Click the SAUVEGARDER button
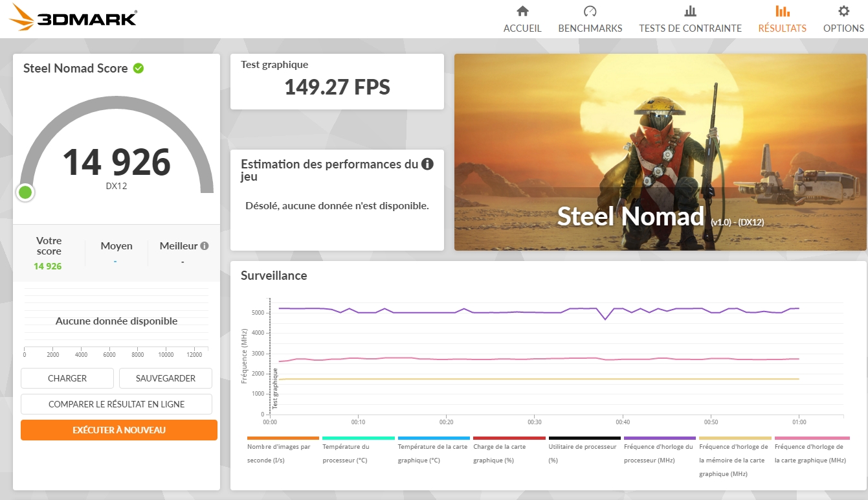868x500 pixels. [166, 378]
